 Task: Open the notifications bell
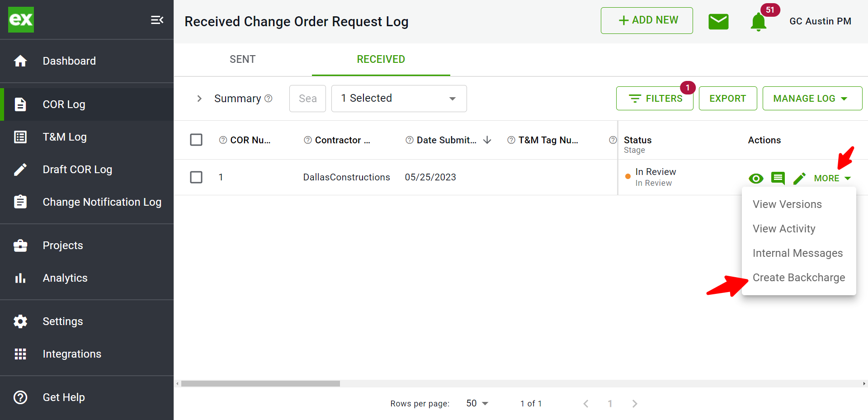point(759,22)
